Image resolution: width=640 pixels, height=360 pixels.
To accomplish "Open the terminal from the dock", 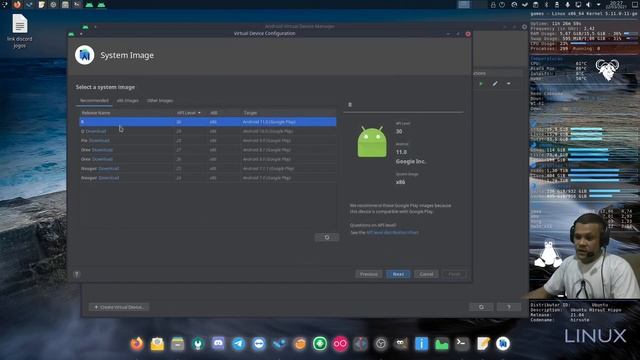I will coord(462,343).
